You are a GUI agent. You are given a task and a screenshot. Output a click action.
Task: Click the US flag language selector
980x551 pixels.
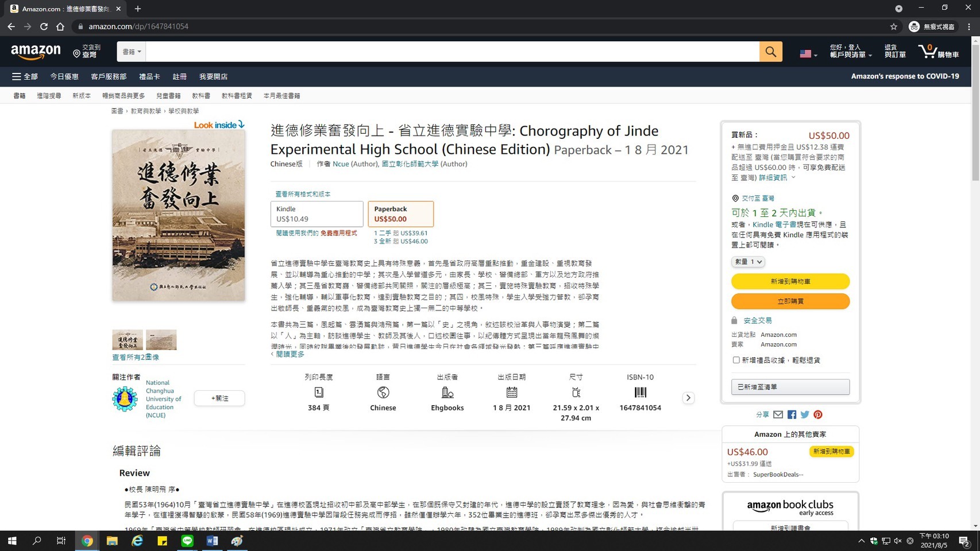pyautogui.click(x=808, y=54)
